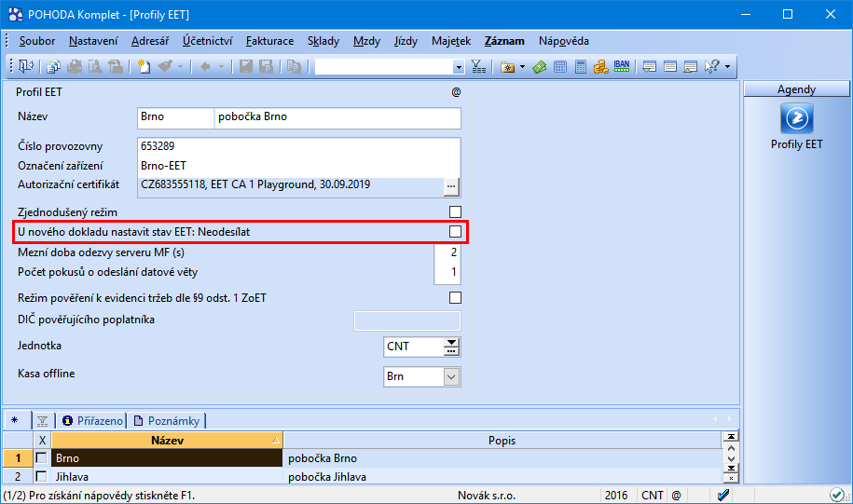
Task: Expand the Jednotka CNT selector
Action: (x=451, y=347)
